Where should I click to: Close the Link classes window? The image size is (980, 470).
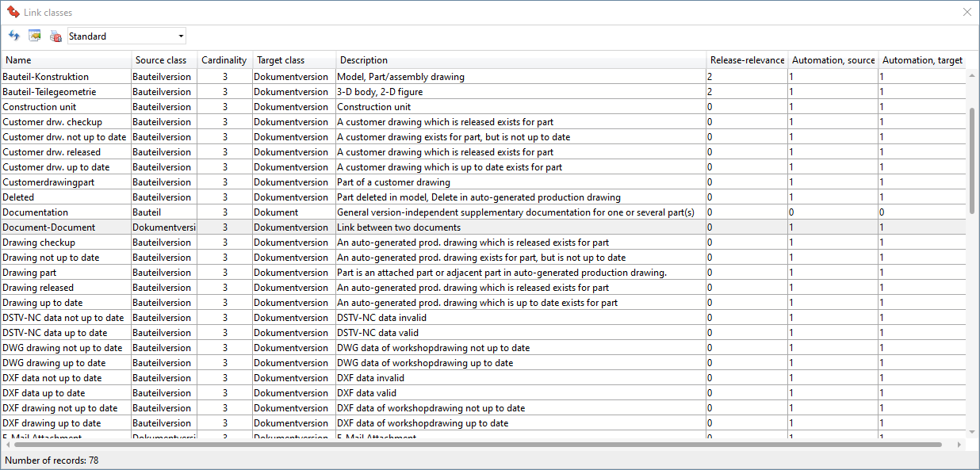pyautogui.click(x=967, y=12)
